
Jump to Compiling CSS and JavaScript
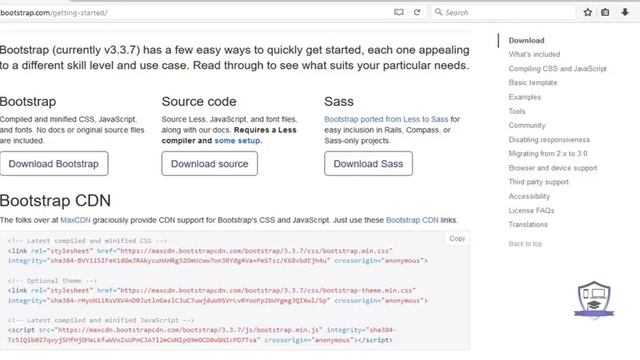click(x=557, y=69)
